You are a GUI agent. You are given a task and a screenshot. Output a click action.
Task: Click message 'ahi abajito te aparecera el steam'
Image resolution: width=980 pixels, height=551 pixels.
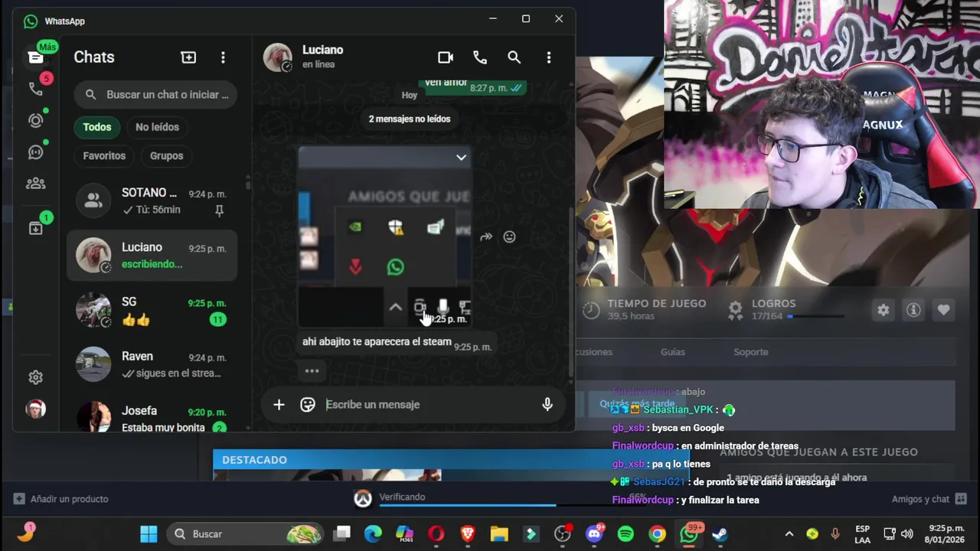[377, 342]
